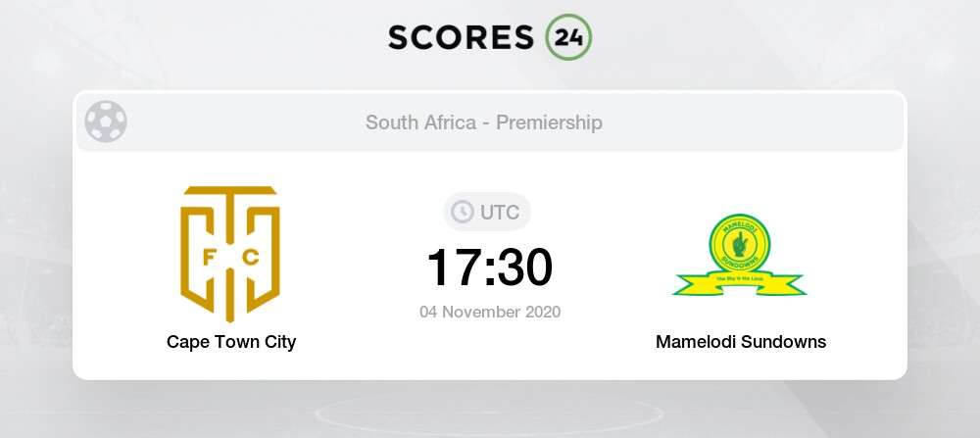Click the word MAMELODI atop Sundowns crest
980x438 pixels.
tap(740, 224)
